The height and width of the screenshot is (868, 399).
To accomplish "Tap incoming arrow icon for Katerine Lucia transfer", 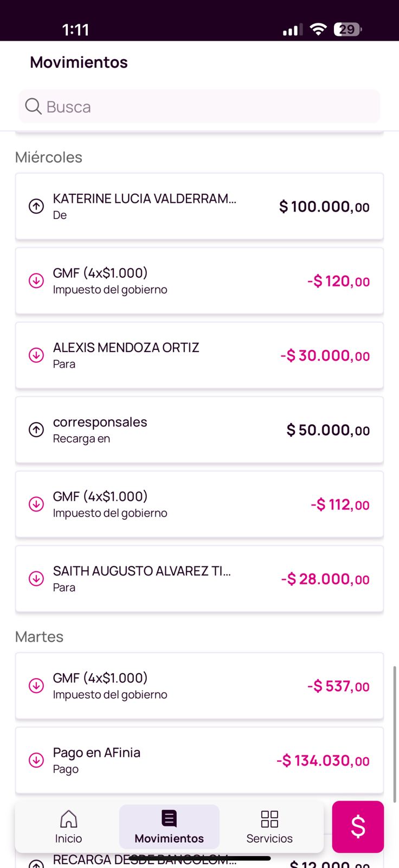I will pos(36,206).
